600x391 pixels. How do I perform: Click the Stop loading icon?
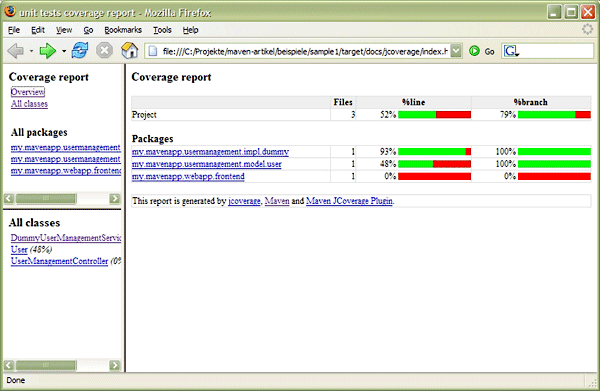(104, 51)
